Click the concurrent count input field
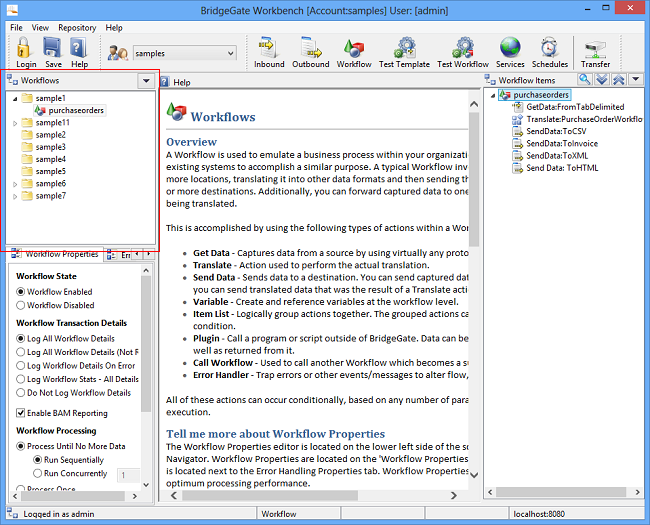Viewport: 650px width, 525px height. click(129, 475)
